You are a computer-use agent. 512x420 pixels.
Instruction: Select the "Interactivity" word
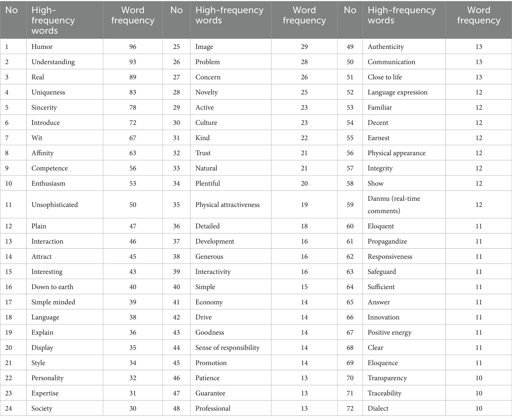(213, 272)
